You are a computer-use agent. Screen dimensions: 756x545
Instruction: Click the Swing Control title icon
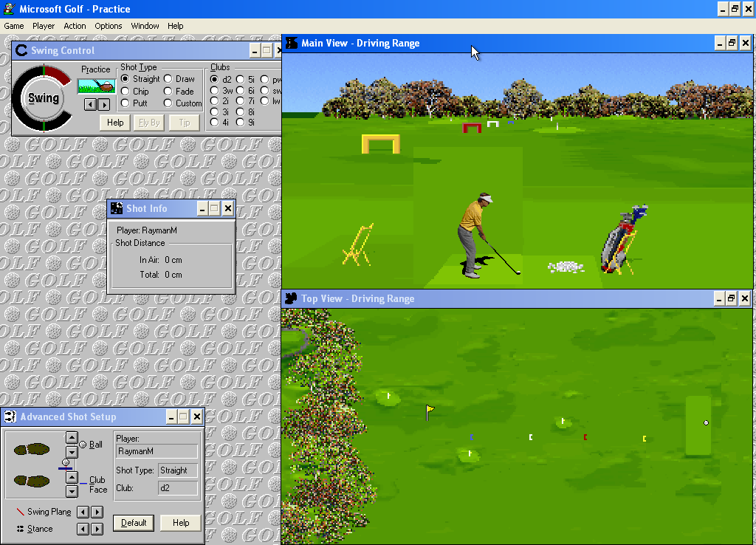pyautogui.click(x=21, y=50)
